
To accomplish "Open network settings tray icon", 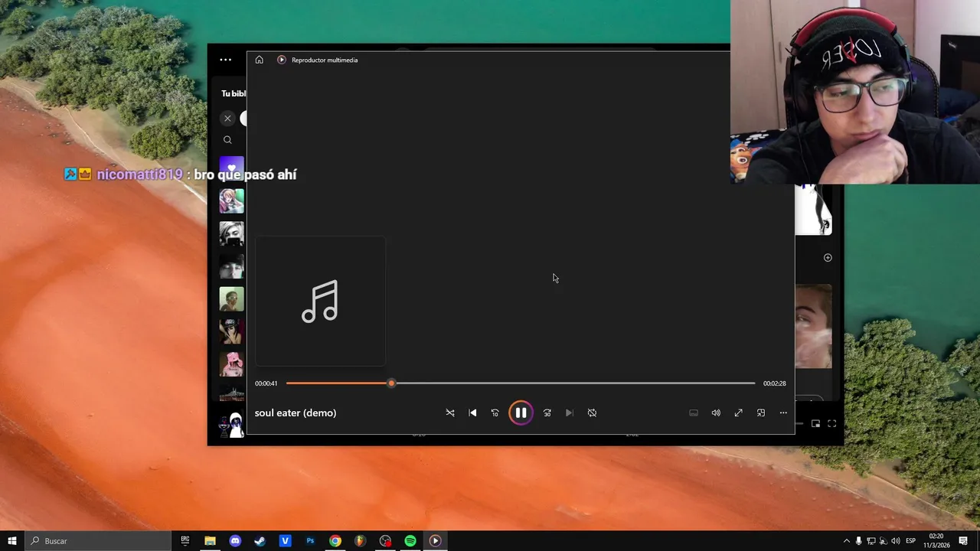I will 871,541.
